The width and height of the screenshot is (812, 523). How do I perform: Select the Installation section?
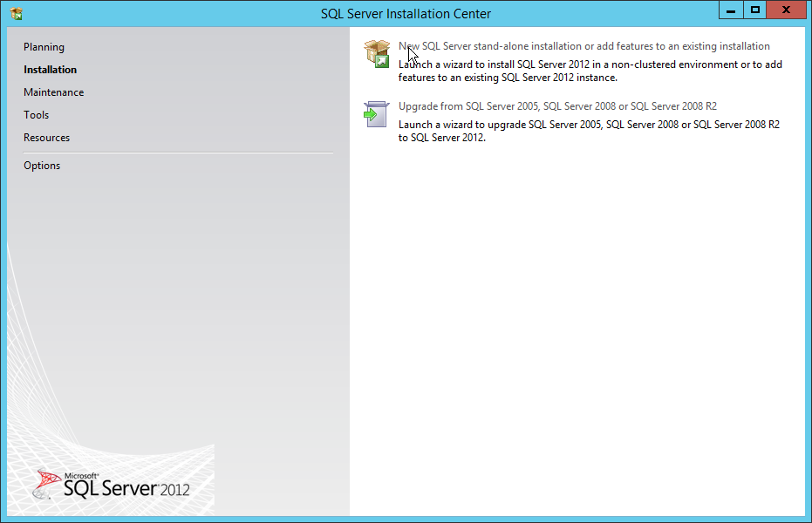50,70
